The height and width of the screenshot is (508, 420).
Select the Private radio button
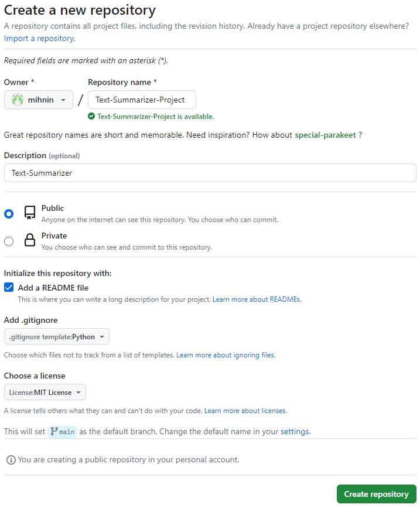pos(9,241)
